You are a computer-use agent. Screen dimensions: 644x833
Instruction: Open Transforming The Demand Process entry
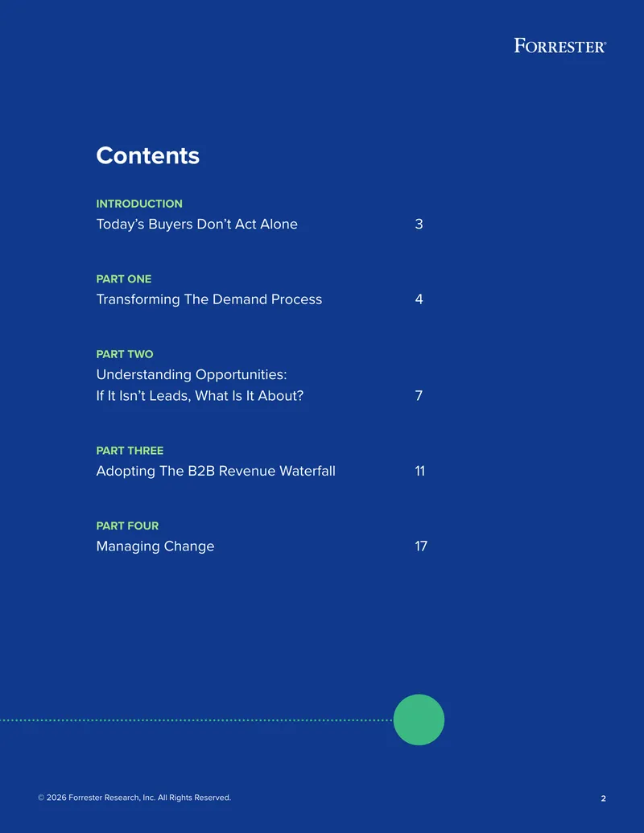point(208,299)
